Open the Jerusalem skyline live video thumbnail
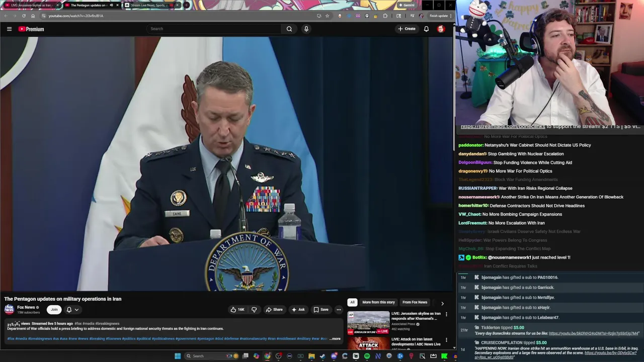Viewport: 644px width, 362px height. (368, 323)
